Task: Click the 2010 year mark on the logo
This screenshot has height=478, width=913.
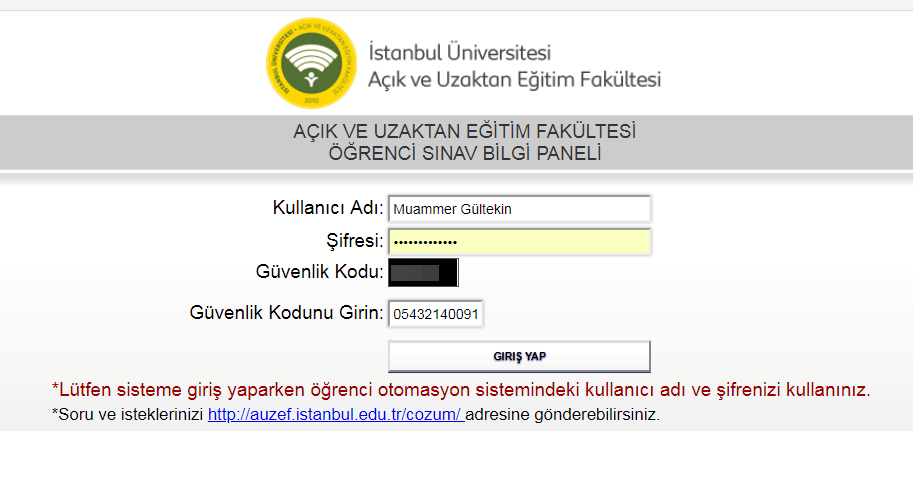Action: [312, 101]
